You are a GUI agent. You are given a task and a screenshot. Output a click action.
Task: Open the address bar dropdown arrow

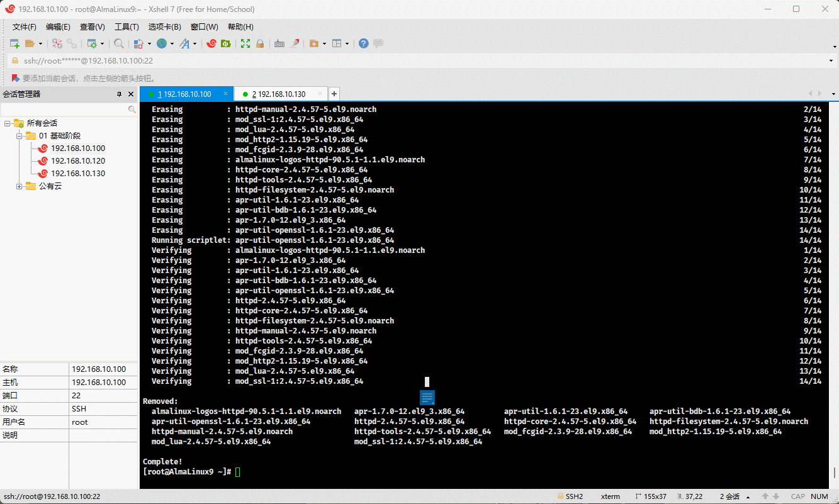pyautogui.click(x=831, y=61)
